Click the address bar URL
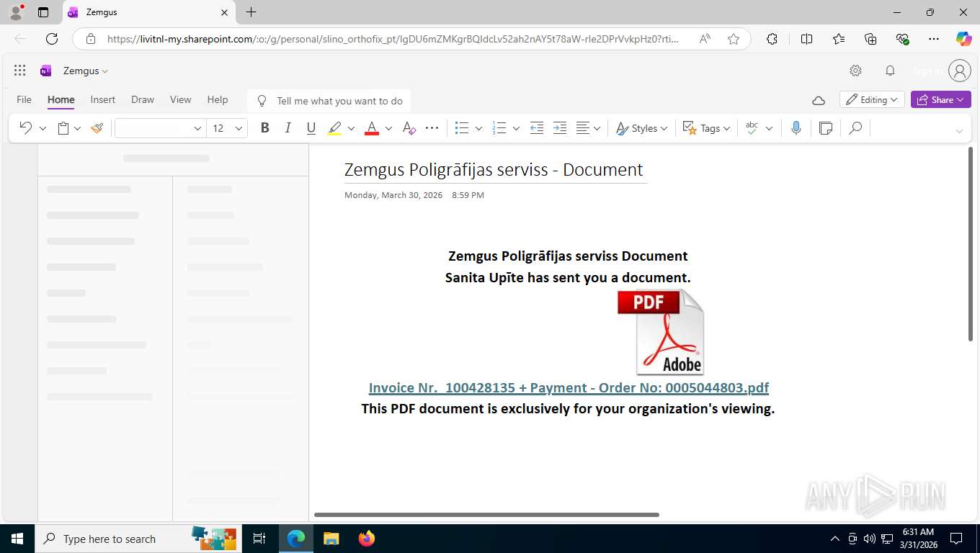 coord(393,39)
